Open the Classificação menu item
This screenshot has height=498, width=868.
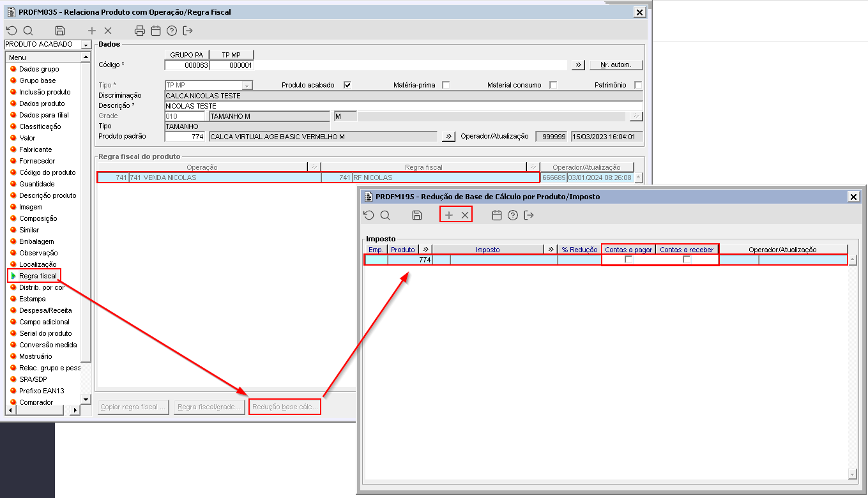click(40, 126)
